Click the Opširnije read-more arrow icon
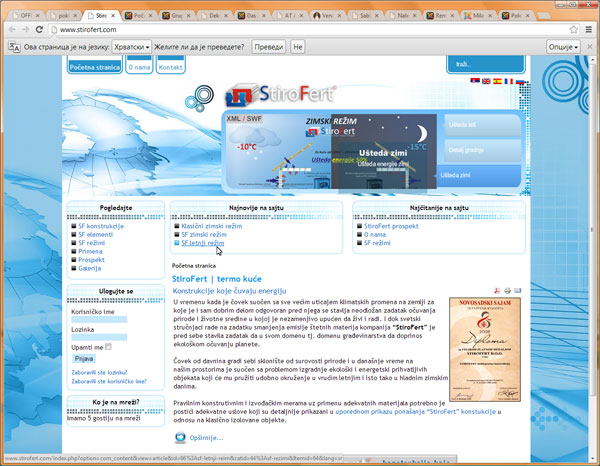The width and height of the screenshot is (600, 466). 180,437
